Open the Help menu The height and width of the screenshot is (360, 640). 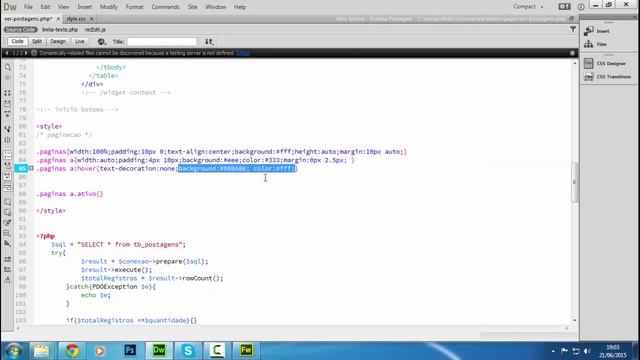pyautogui.click(x=240, y=7)
